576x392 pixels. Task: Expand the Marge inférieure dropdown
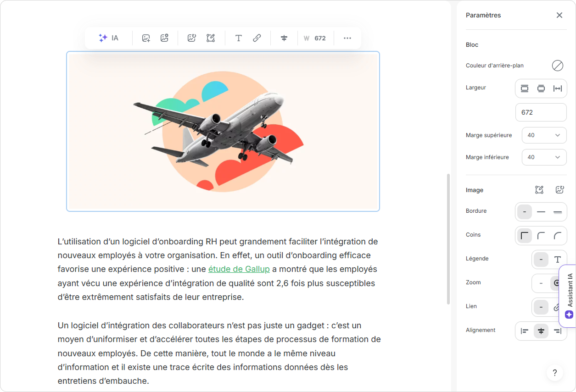pyautogui.click(x=544, y=157)
